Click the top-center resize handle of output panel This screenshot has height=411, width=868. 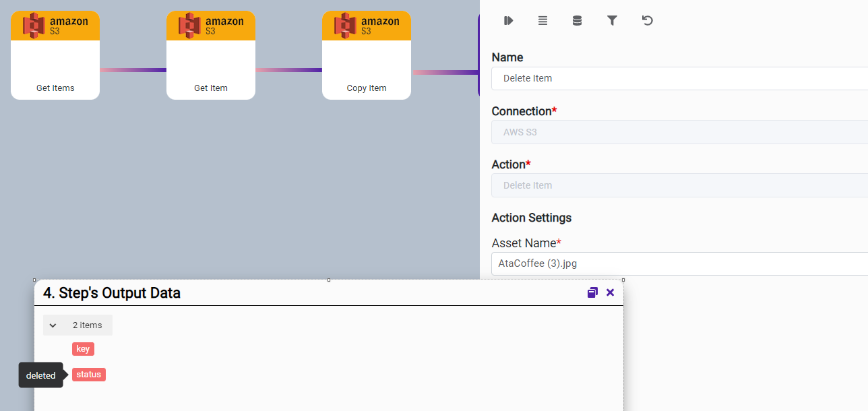pos(329,280)
